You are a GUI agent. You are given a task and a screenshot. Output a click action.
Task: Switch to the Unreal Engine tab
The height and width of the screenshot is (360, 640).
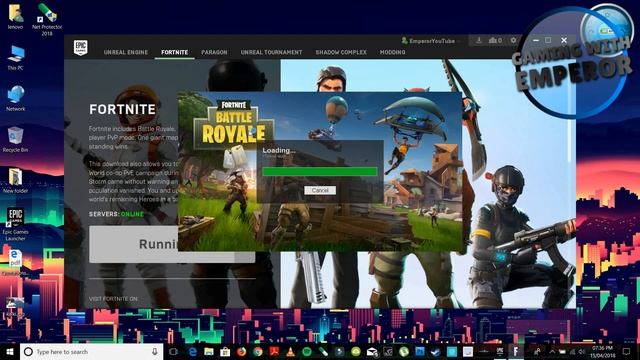click(x=126, y=52)
